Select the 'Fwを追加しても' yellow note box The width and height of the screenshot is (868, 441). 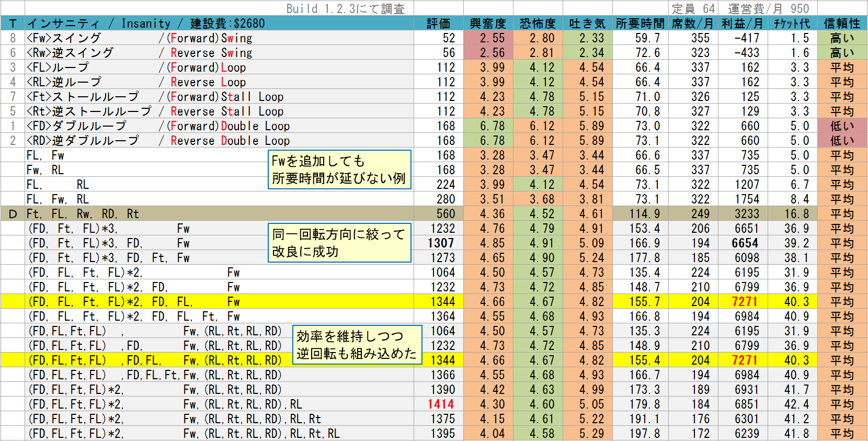pyautogui.click(x=339, y=169)
